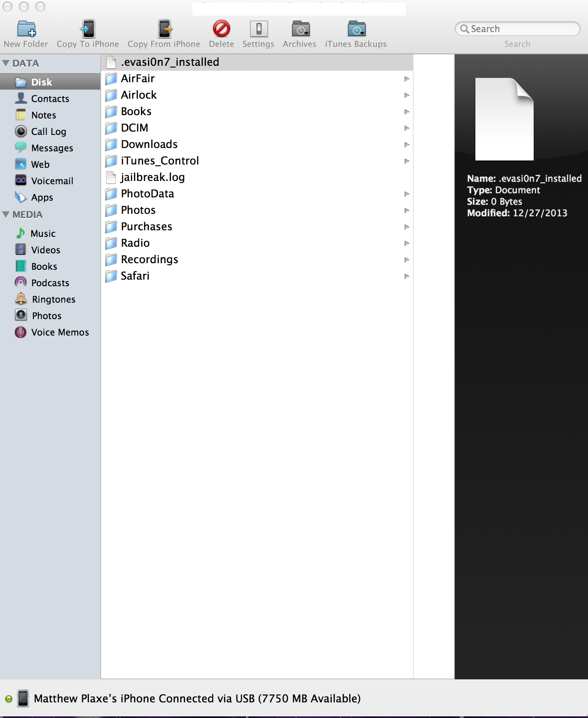Click the New Folder toolbar icon
The width and height of the screenshot is (588, 718).
point(27,29)
